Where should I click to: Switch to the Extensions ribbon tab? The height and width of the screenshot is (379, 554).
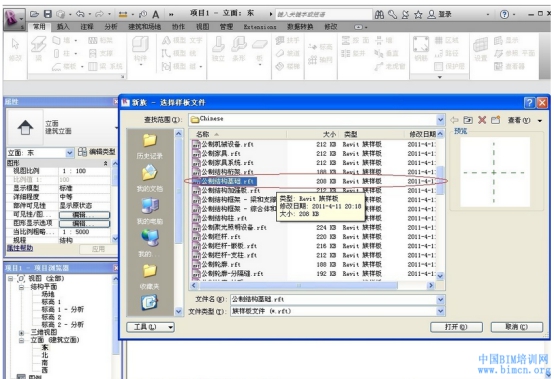pyautogui.click(x=260, y=27)
